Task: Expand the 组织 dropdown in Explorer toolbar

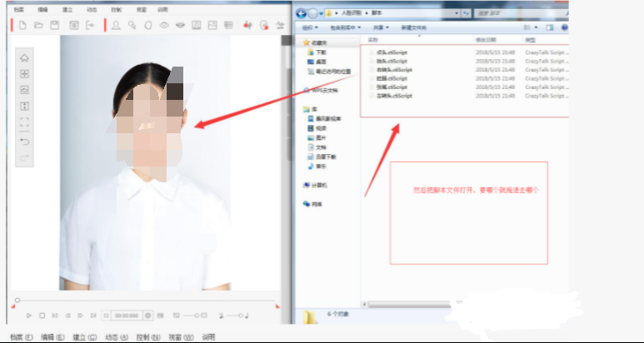Action: click(308, 27)
